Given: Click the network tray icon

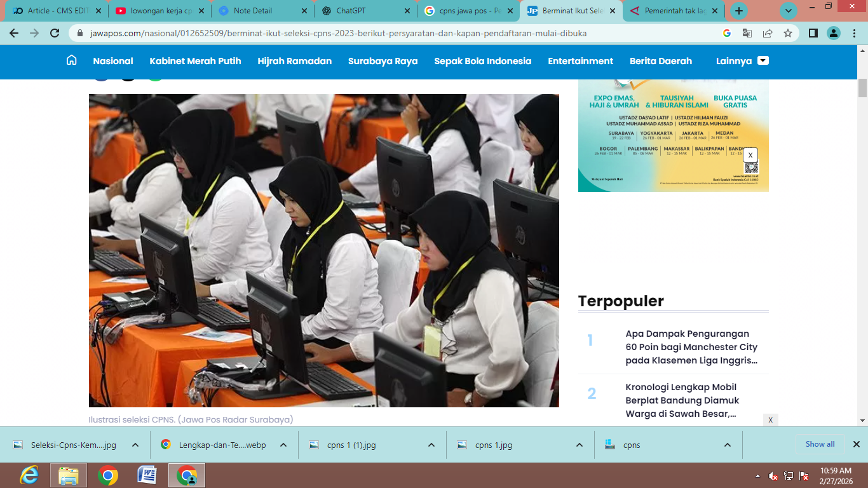Looking at the screenshot, I should [789, 476].
